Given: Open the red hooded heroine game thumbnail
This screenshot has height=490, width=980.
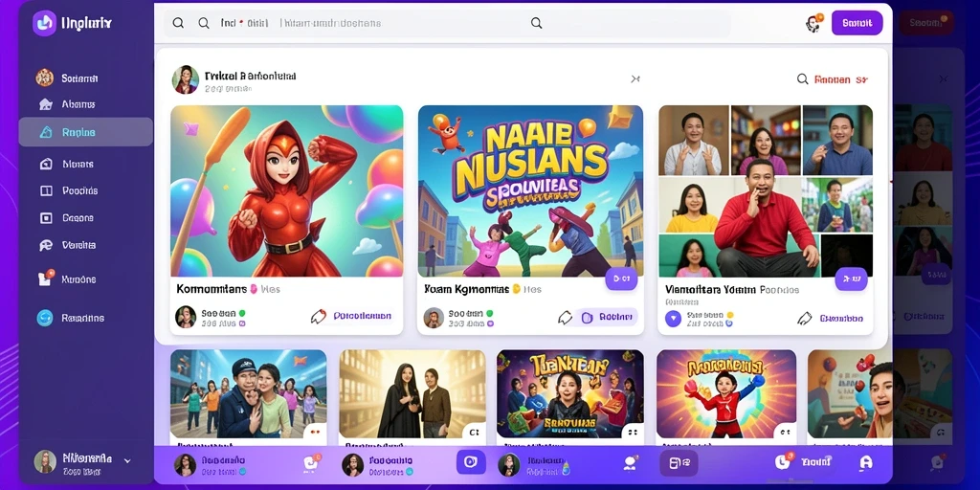Looking at the screenshot, I should click(x=287, y=190).
